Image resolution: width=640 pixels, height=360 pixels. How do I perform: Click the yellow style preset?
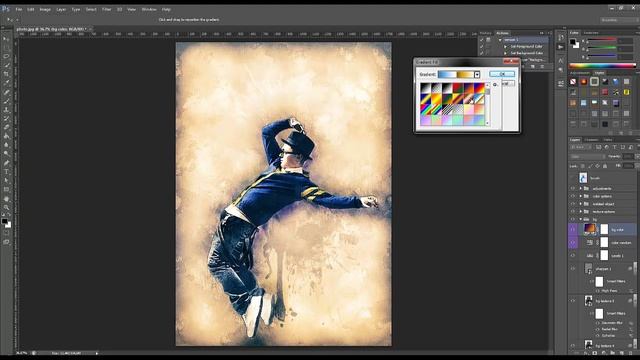[626, 92]
